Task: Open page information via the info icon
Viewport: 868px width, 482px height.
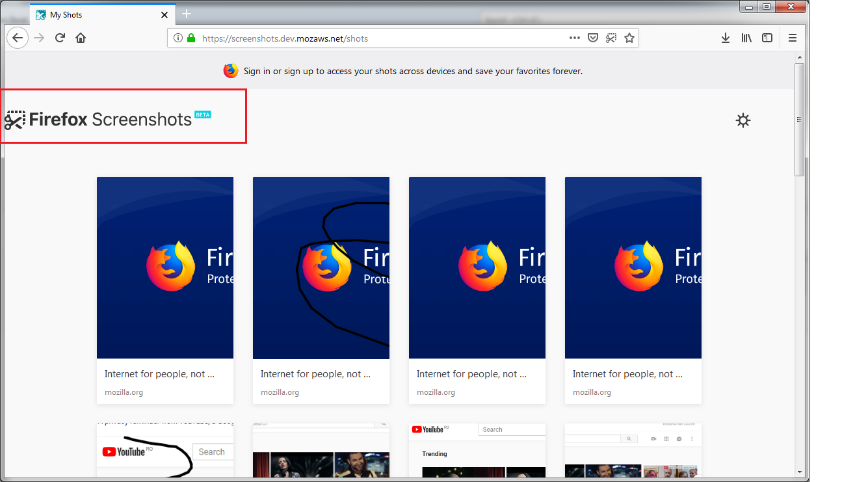Action: click(178, 38)
